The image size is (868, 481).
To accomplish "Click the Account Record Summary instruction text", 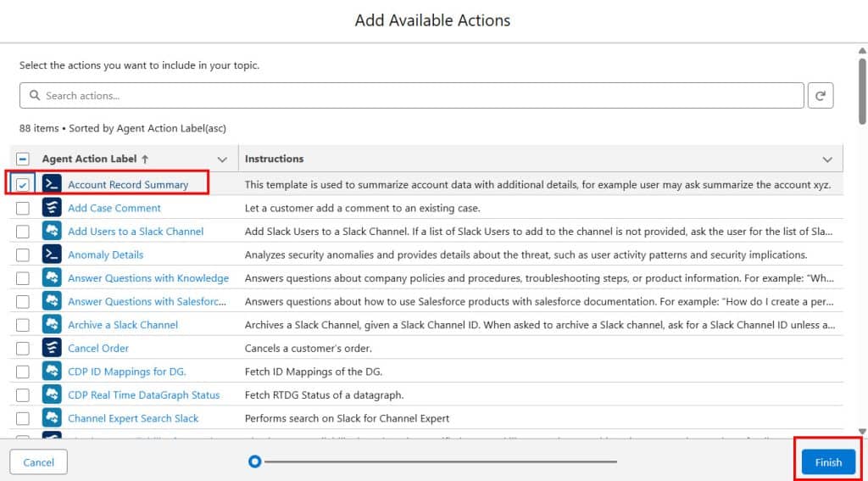I will tap(537, 185).
